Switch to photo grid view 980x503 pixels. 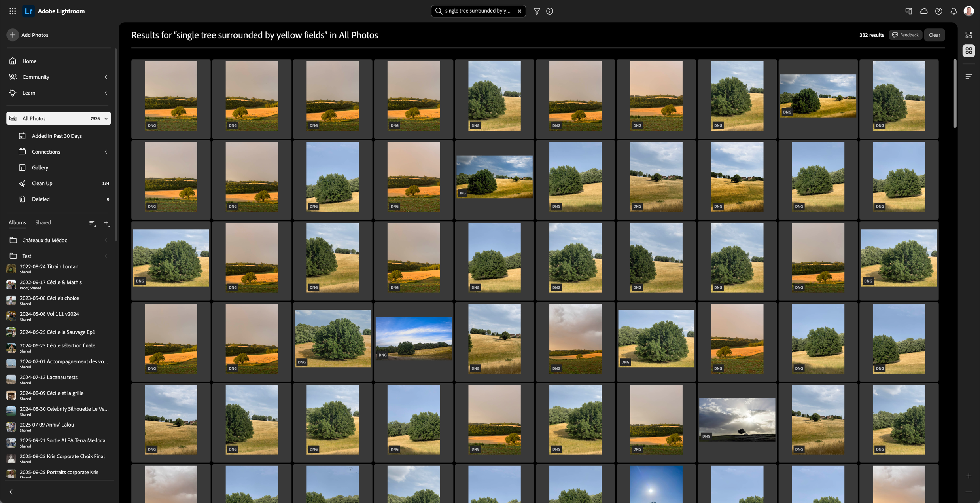(x=969, y=35)
